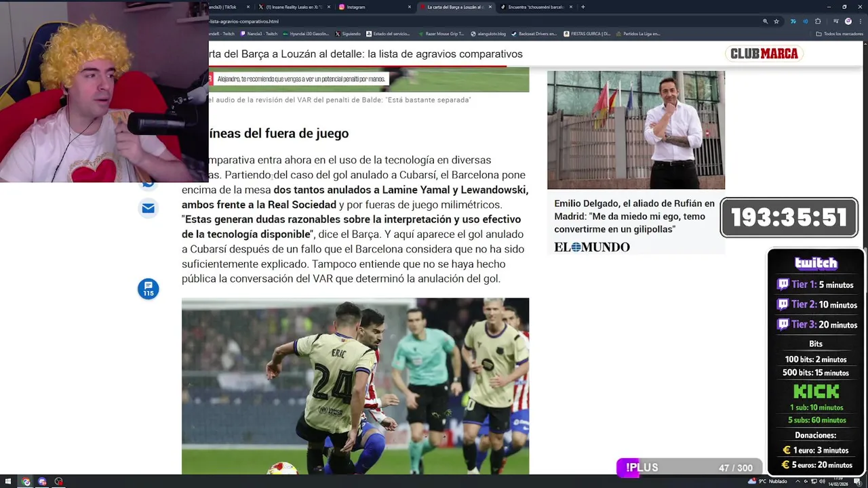Click the 100 bits: 2 minutos text
The width and height of the screenshot is (868, 488).
(x=816, y=360)
